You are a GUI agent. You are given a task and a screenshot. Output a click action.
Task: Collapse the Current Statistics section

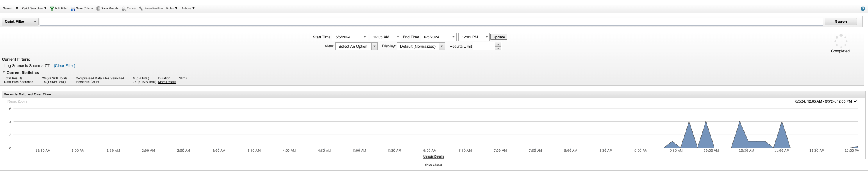[x=4, y=72]
